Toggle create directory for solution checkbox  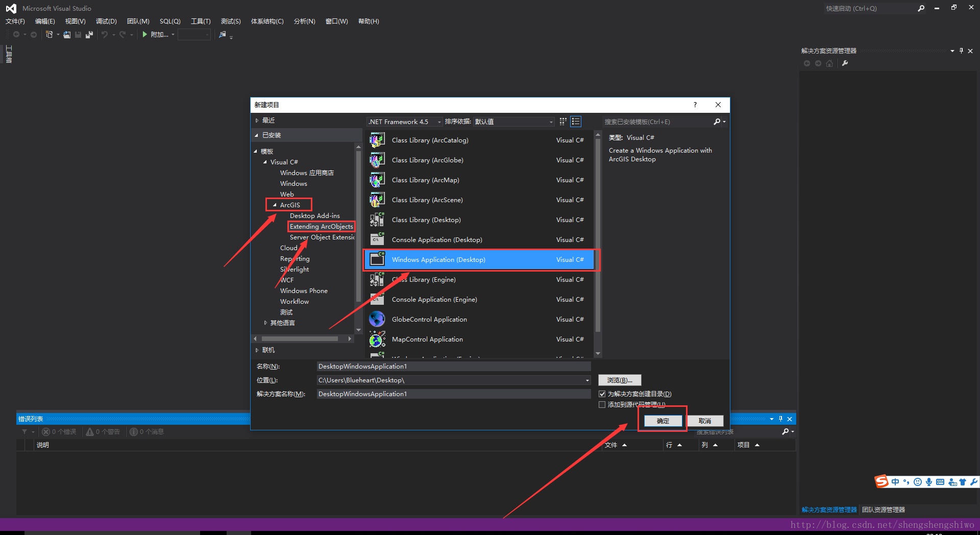[602, 394]
